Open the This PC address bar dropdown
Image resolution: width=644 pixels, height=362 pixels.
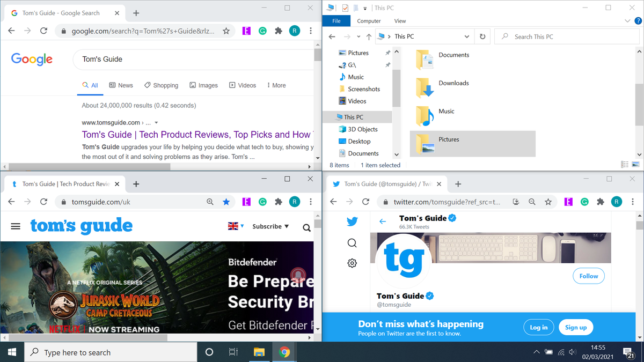466,36
